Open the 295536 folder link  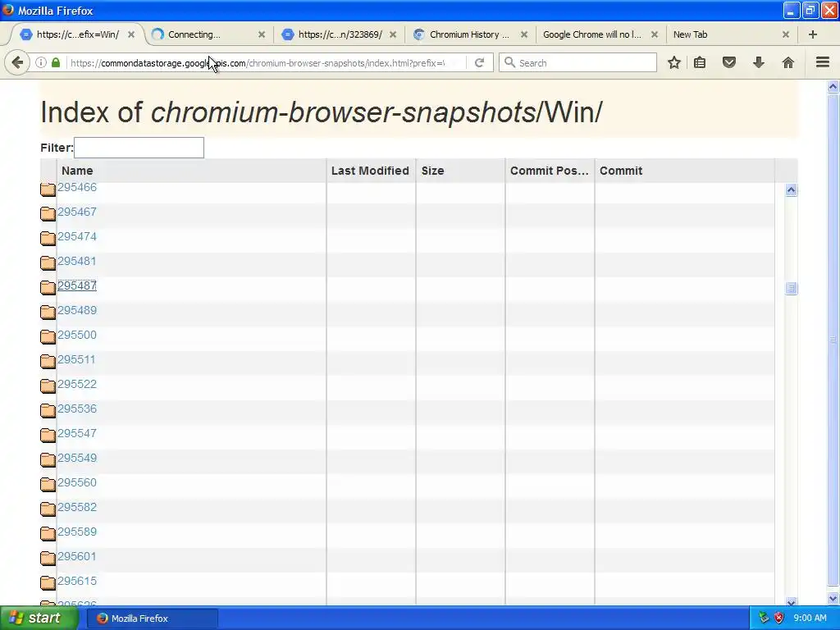coord(77,409)
